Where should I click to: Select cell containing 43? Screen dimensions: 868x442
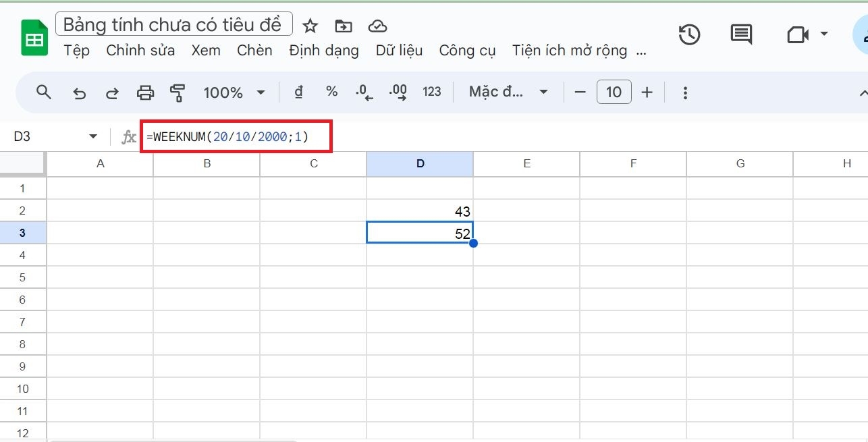coord(421,211)
